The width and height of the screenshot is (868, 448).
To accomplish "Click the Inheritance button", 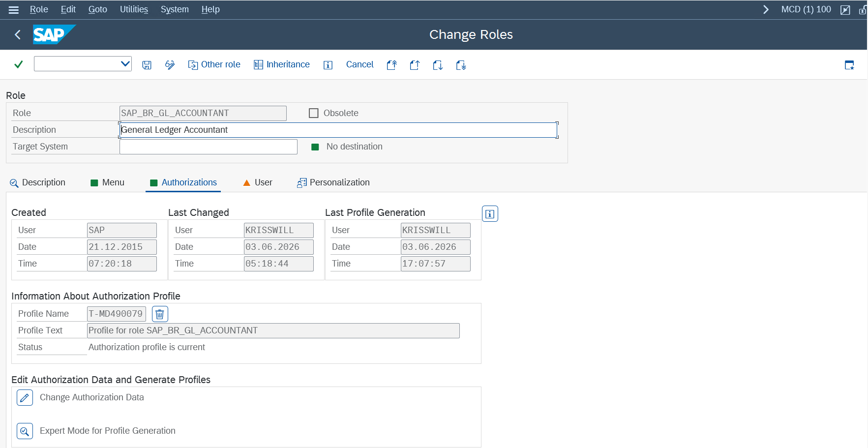I will pos(282,64).
